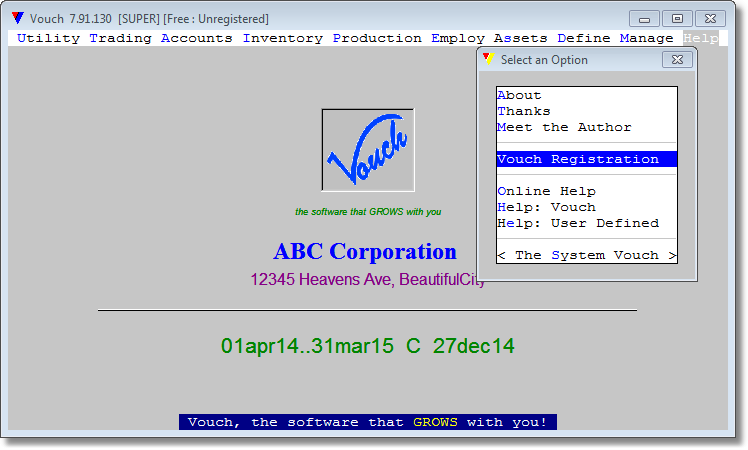Image resolution: width=748 pixels, height=450 pixels.
Task: Select About in the option list
Action: tap(587, 95)
